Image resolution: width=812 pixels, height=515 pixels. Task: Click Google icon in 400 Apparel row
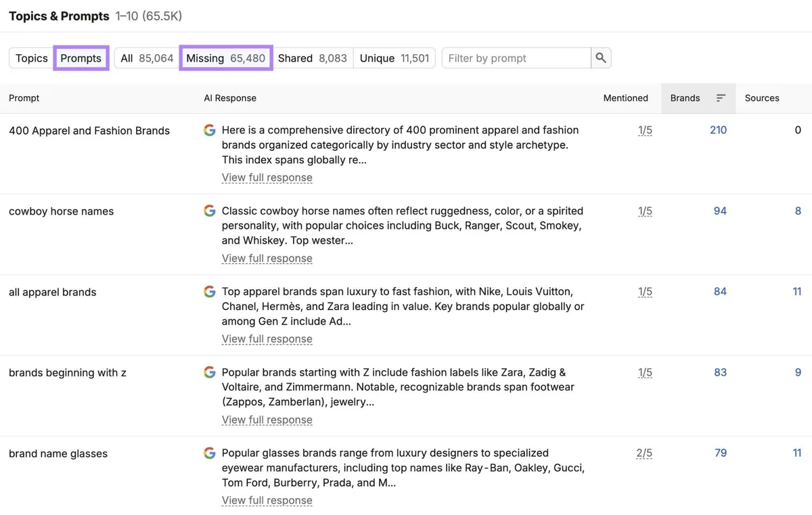[x=210, y=130]
